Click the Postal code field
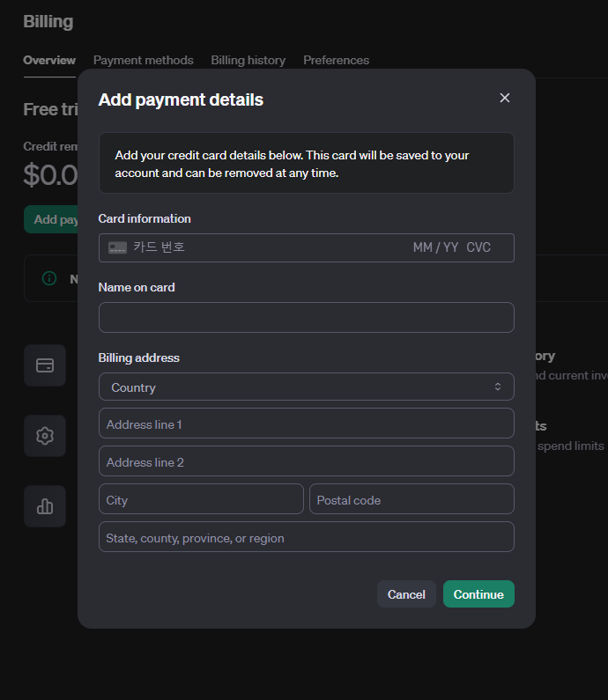 tap(411, 499)
